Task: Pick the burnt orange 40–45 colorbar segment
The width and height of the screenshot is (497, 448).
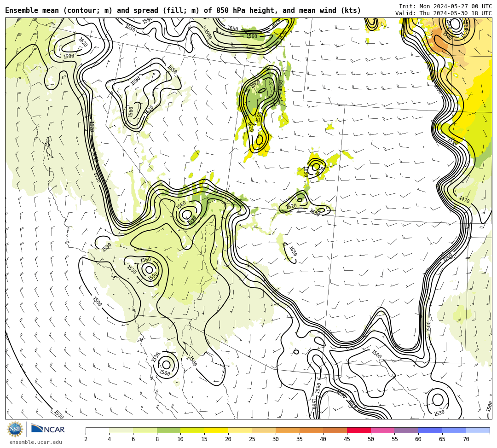Action: click(335, 430)
